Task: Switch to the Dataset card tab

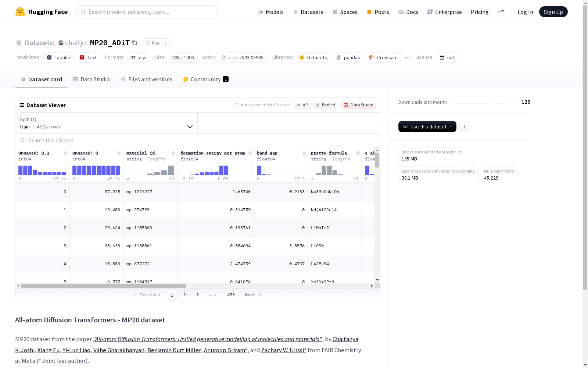Action: pos(41,79)
